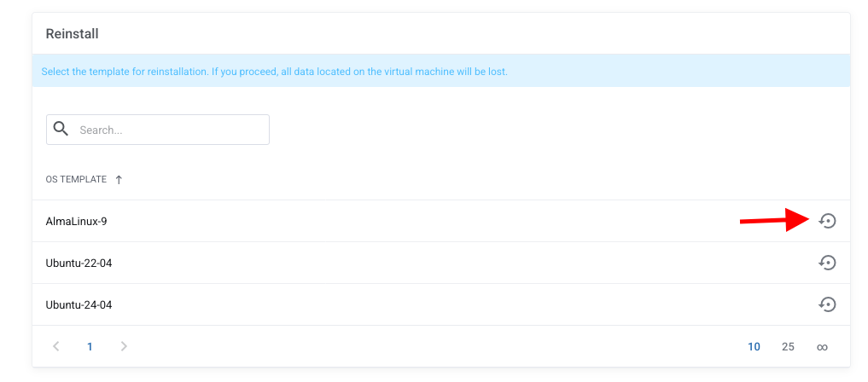This screenshot has height=382, width=868.
Task: Go to the previous page chevron
Action: tap(56, 346)
